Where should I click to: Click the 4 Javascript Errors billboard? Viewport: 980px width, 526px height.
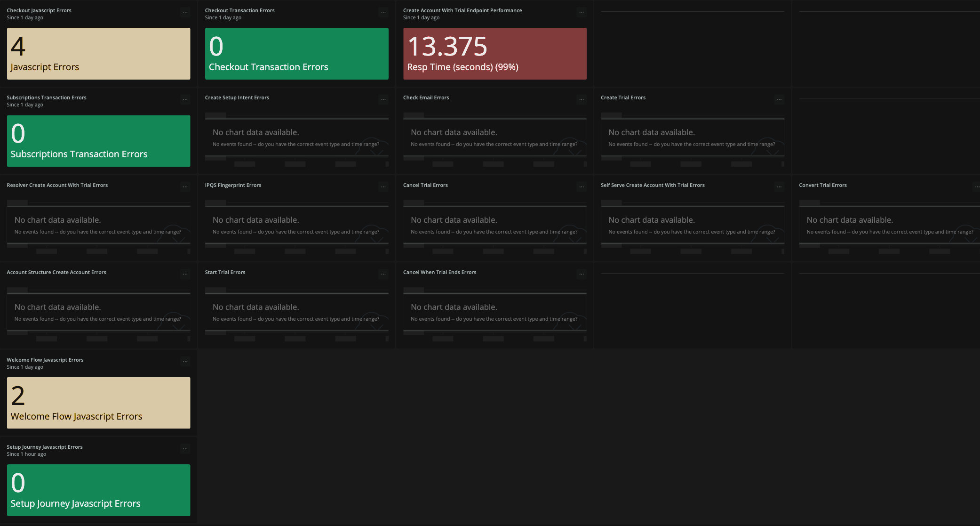tap(99, 54)
